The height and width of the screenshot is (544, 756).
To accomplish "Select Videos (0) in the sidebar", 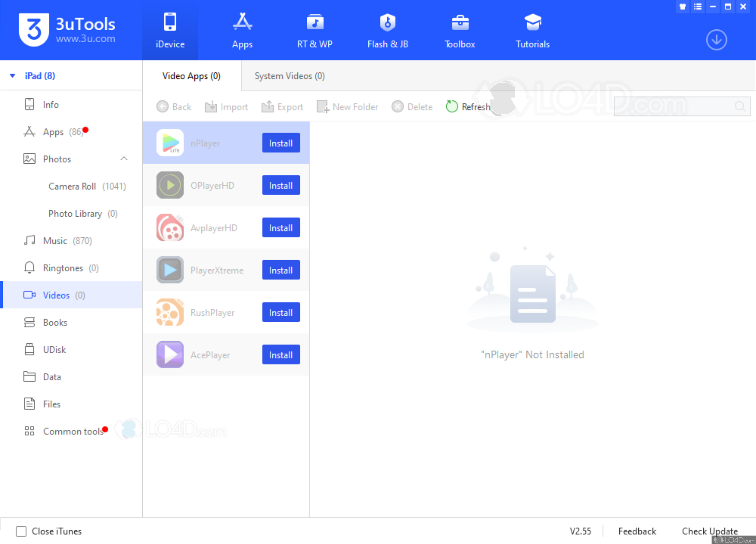I will pos(71,295).
